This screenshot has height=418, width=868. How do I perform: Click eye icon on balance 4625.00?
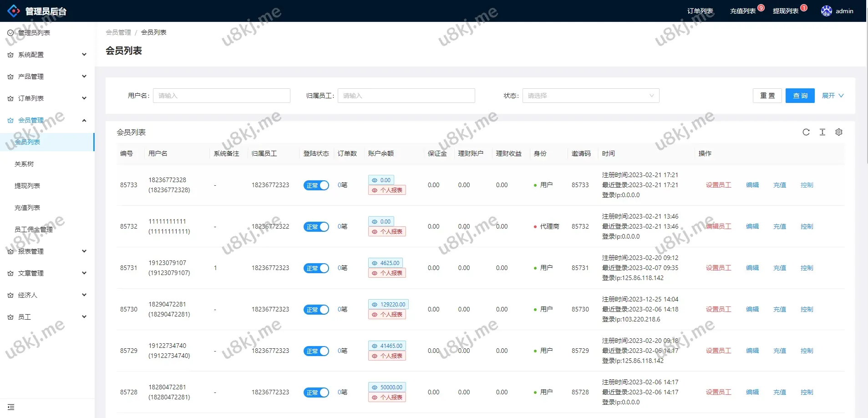375,263
